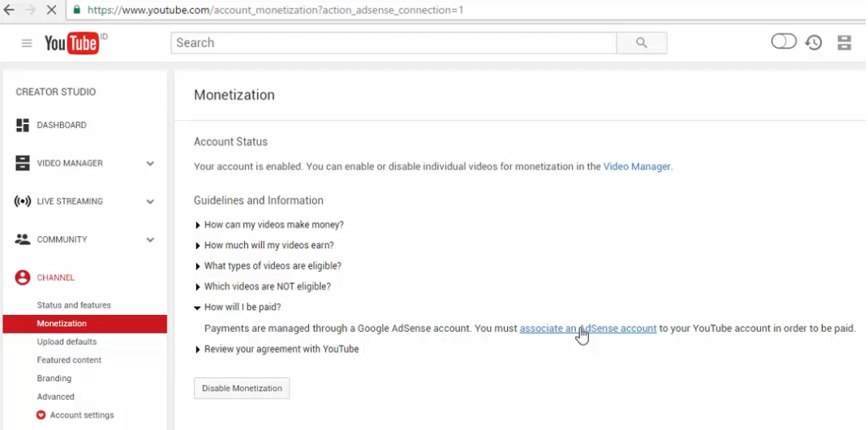868x430 pixels.
Task: Click the Video Manager sidebar icon
Action: 23,163
